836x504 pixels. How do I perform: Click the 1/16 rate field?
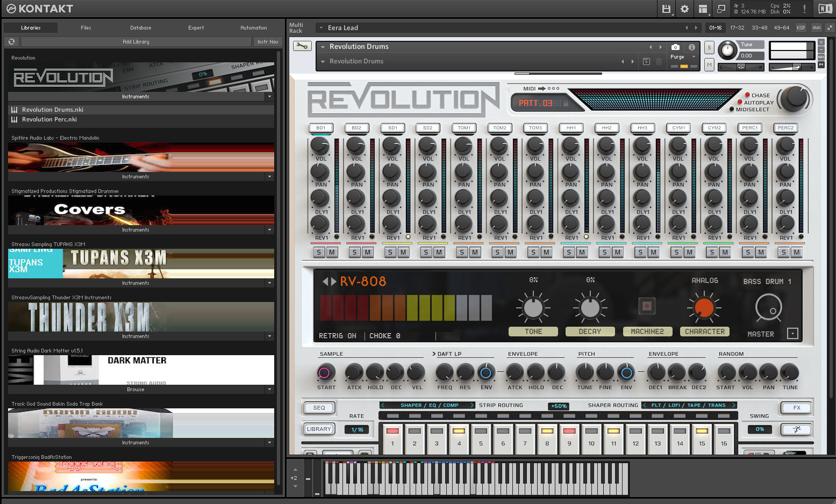(358, 429)
